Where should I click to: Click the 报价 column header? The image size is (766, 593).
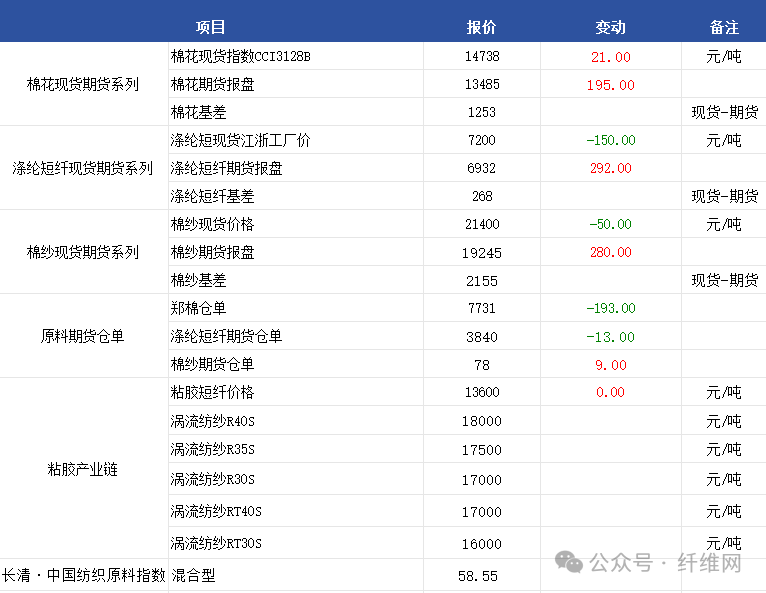coord(481,27)
